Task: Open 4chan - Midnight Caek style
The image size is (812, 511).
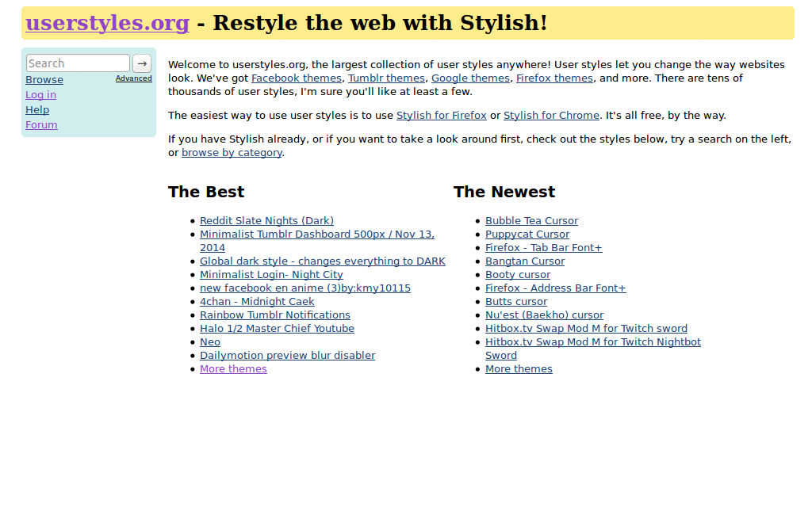Action: click(257, 302)
